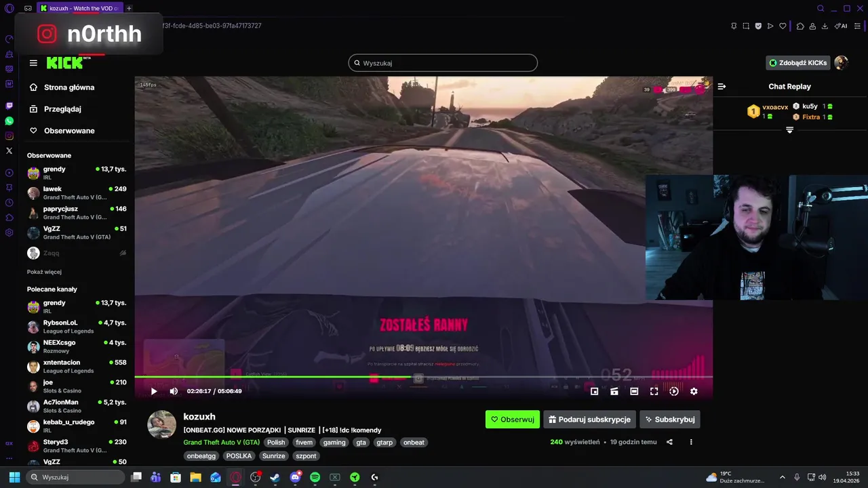Open Discord from taskbar
Viewport: 868px width, 488px height.
pyautogui.click(x=295, y=477)
